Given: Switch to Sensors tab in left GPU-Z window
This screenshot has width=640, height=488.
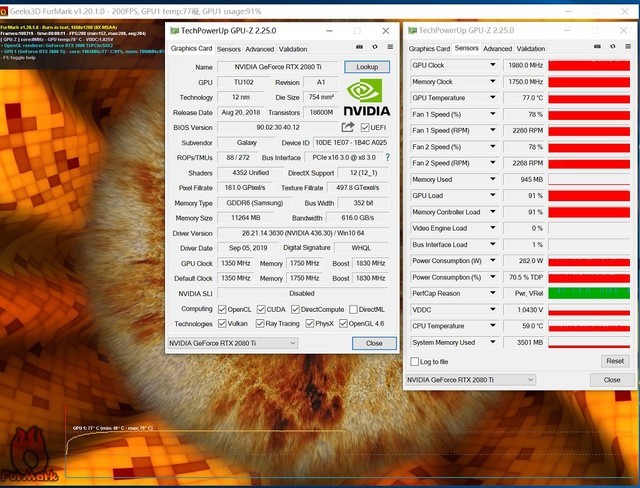Looking at the screenshot, I should [229, 49].
